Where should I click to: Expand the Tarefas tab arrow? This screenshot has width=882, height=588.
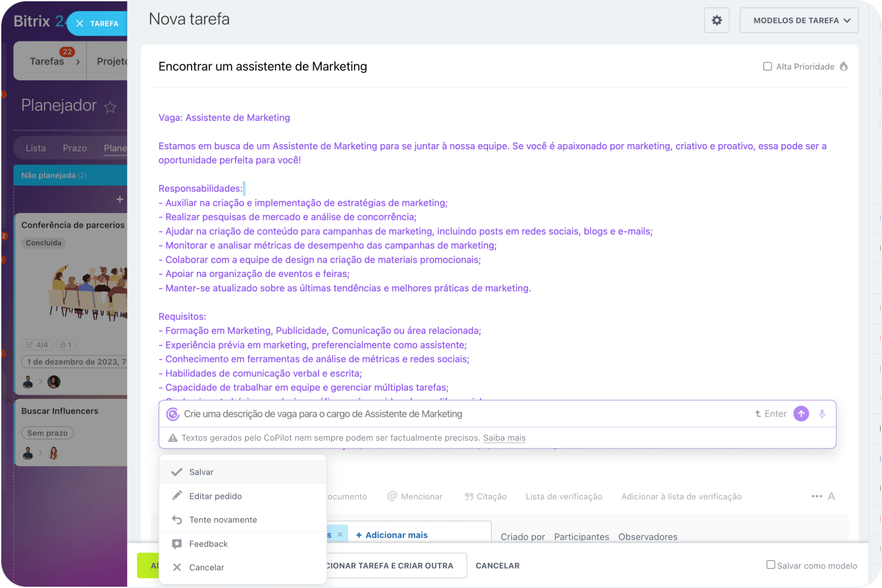[78, 62]
